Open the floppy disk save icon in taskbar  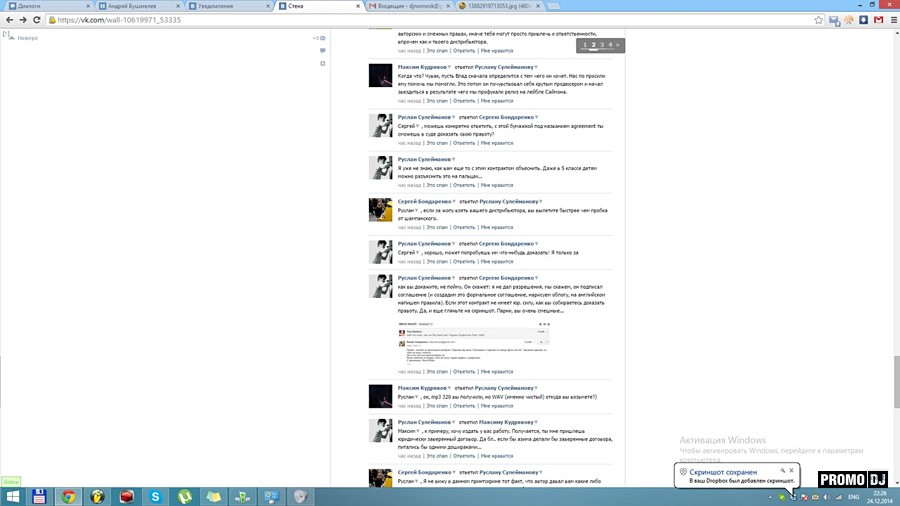tap(39, 496)
